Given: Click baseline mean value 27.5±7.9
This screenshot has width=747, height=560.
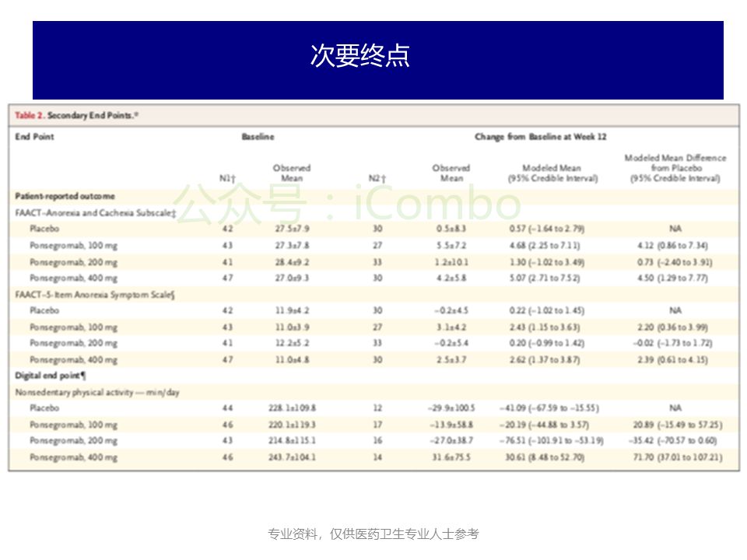Looking at the screenshot, I should point(292,229).
